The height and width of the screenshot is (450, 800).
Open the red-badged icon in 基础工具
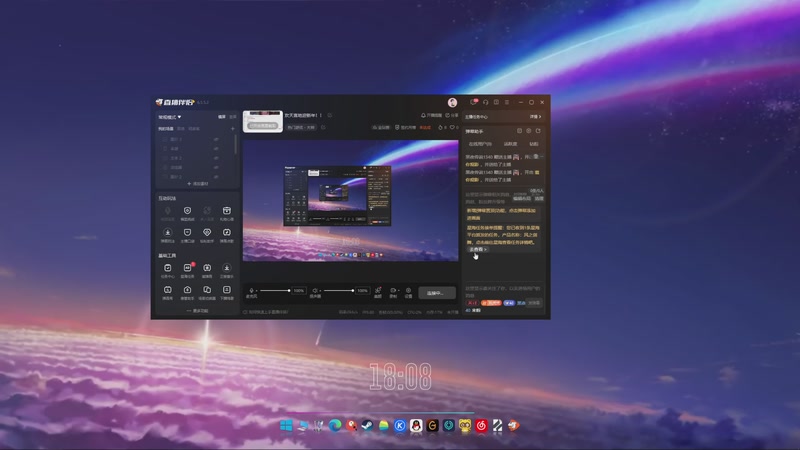tap(187, 270)
